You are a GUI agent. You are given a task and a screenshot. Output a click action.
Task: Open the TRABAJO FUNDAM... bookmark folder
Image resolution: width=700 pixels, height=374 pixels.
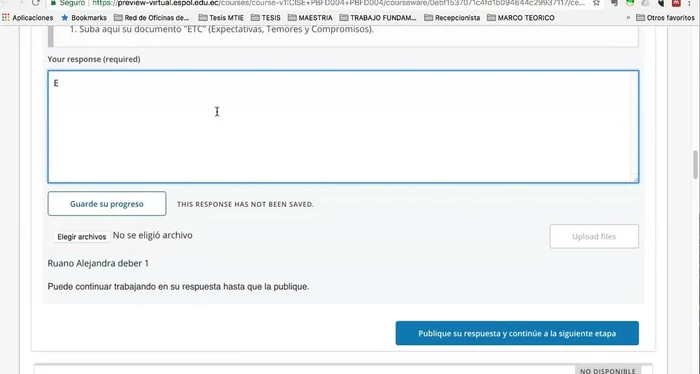click(378, 18)
